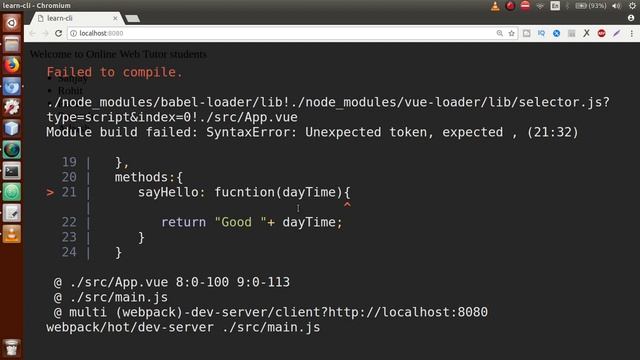The width and height of the screenshot is (640, 360).
Task: Open the Files manager from the dock
Action: coord(12,44)
